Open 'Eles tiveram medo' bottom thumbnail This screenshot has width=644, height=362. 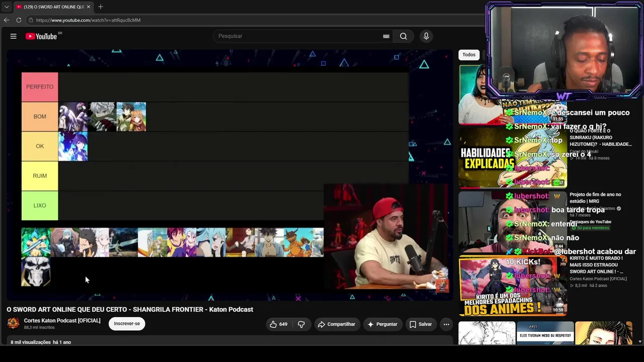click(x=545, y=333)
